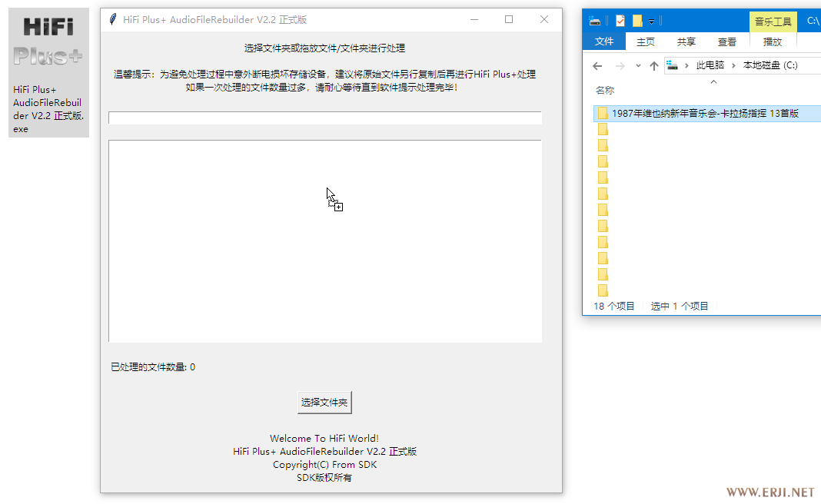This screenshot has width=821, height=504.
Task: Click the progress bar above the log area
Action: (x=324, y=118)
